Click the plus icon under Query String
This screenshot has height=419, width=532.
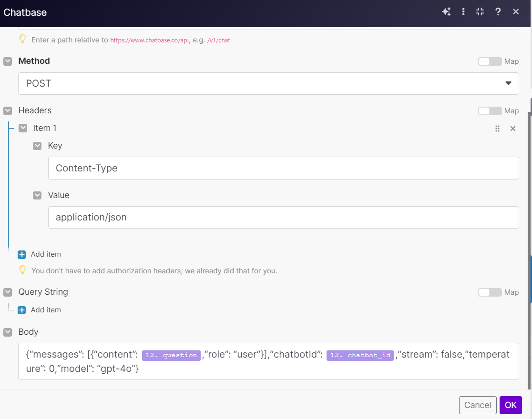21,310
